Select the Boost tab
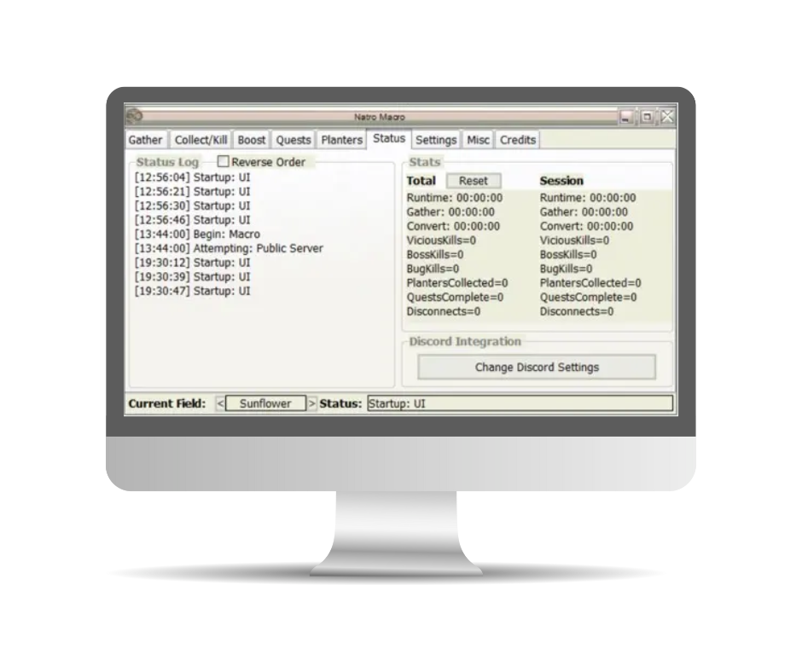Screen dimensions: 802x672 pyautogui.click(x=253, y=139)
